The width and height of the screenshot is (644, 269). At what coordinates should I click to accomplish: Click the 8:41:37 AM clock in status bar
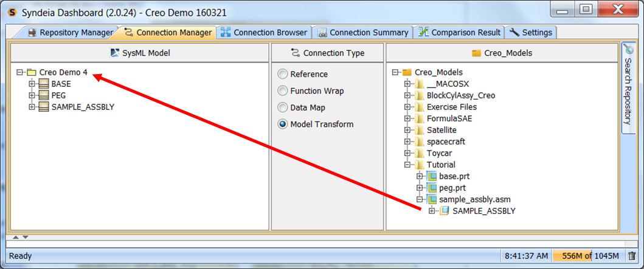[526, 256]
